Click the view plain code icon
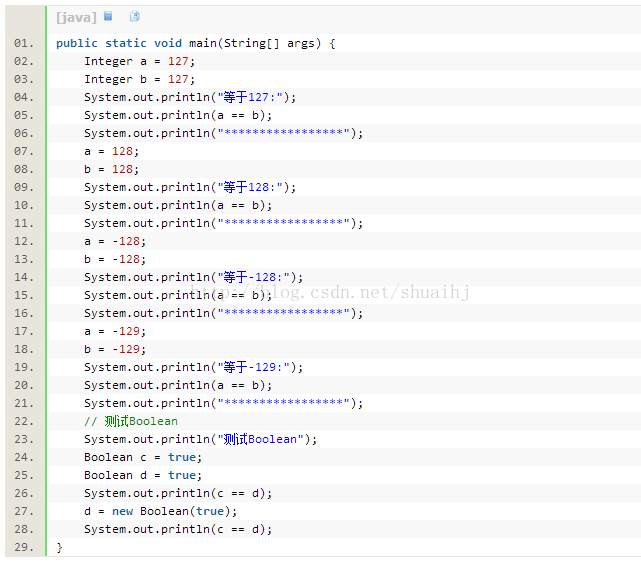 108,16
